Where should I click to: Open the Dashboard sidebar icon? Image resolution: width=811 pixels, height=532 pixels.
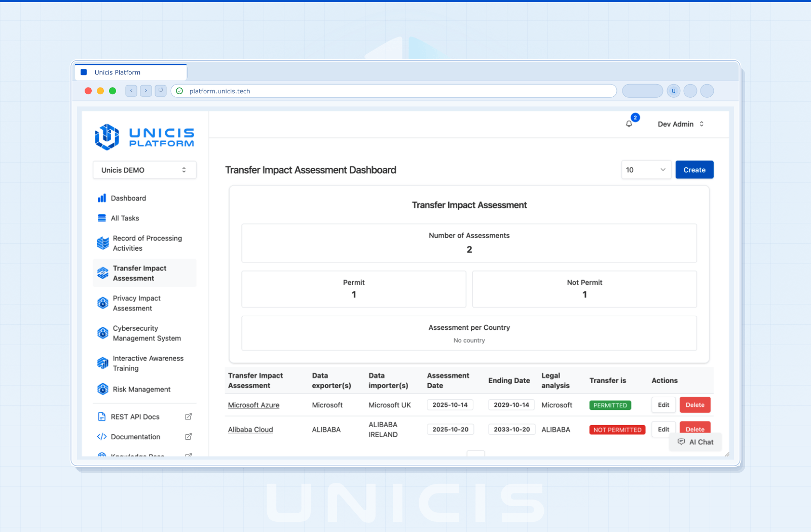(102, 198)
